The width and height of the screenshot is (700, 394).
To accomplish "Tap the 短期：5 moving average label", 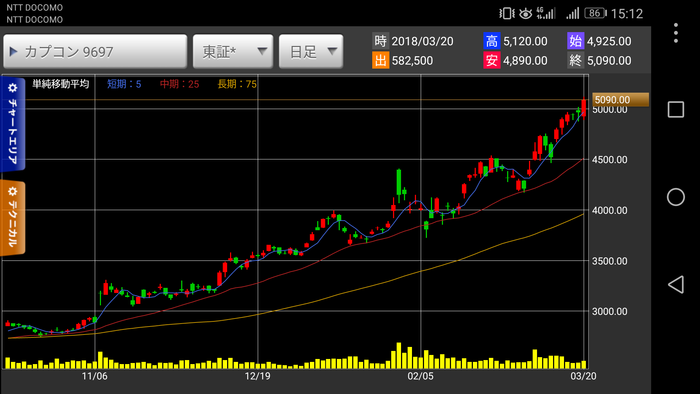I will pyautogui.click(x=124, y=84).
